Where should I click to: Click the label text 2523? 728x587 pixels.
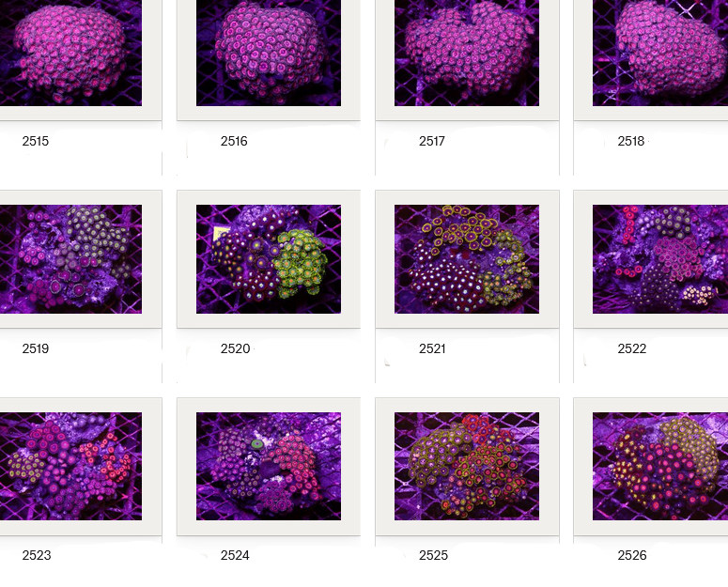pos(37,555)
